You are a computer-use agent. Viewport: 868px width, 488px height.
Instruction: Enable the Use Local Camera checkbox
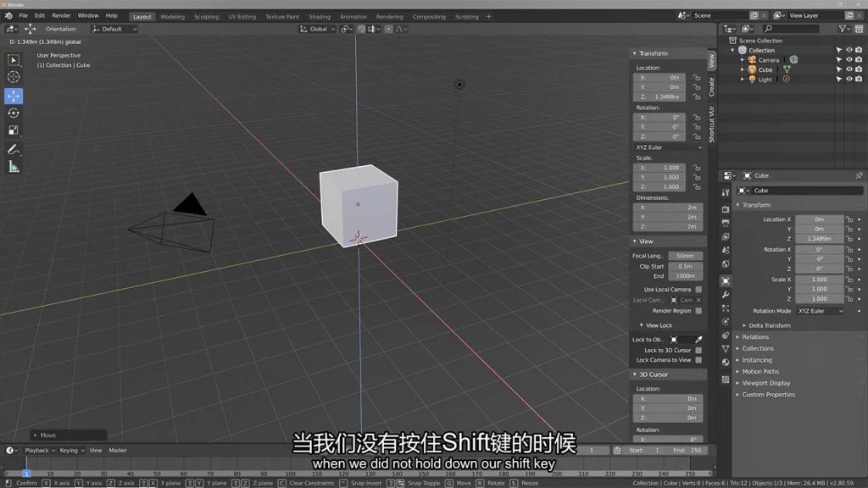click(698, 290)
